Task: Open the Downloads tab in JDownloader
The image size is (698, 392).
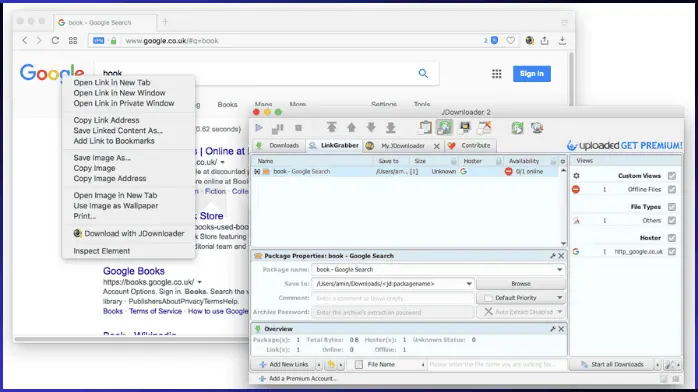Action: coord(278,145)
